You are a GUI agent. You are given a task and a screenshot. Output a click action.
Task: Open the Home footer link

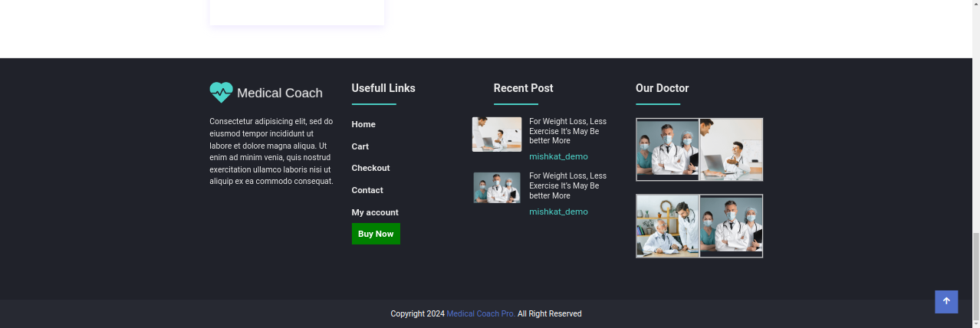coord(363,124)
